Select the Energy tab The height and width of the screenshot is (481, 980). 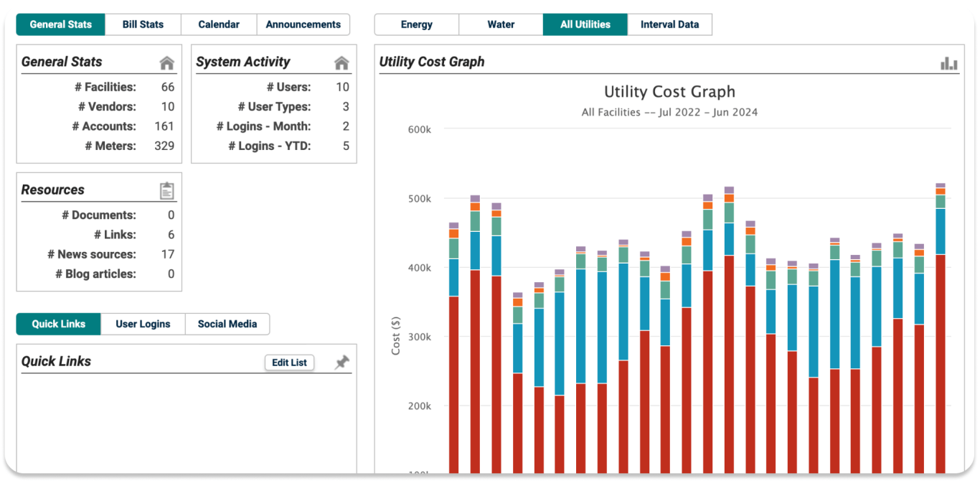(x=416, y=24)
